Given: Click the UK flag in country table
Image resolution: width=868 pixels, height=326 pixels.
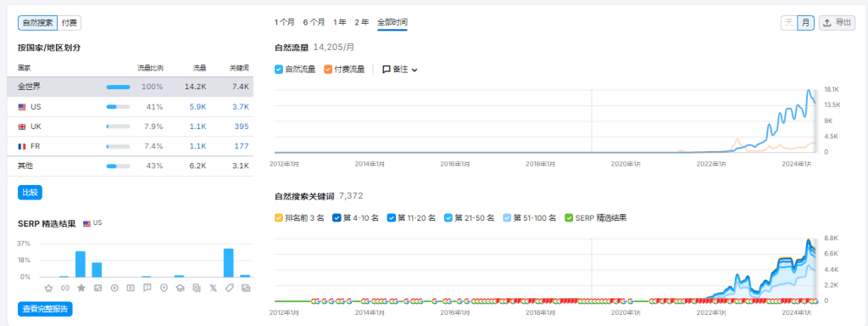Looking at the screenshot, I should click(21, 127).
